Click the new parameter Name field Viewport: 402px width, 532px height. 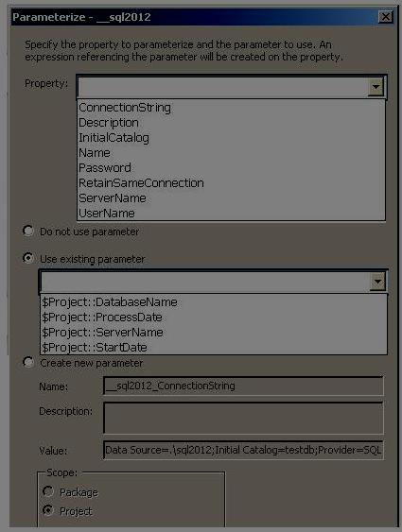pyautogui.click(x=243, y=386)
